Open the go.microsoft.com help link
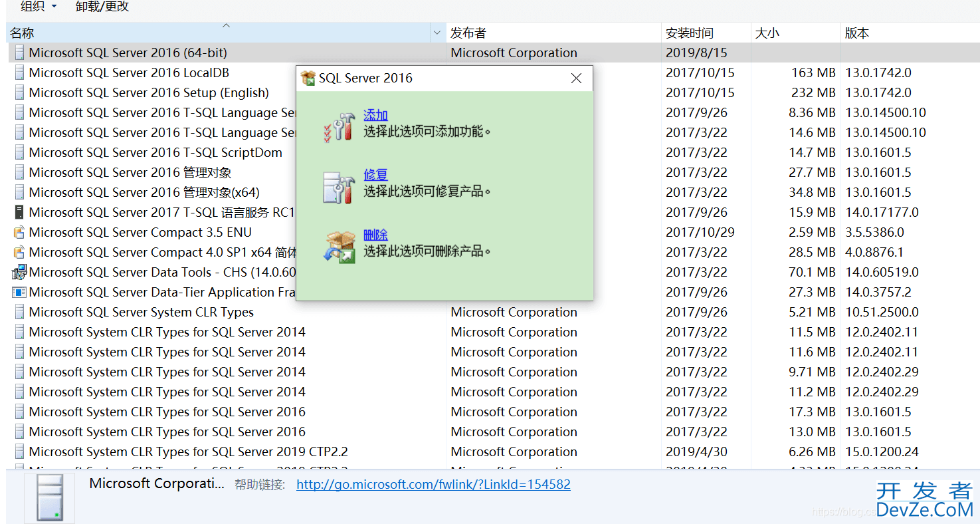 point(433,484)
